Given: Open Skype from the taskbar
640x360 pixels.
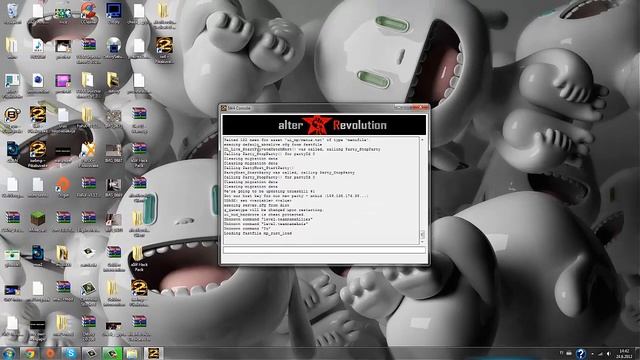Looking at the screenshot, I should click(x=71, y=353).
